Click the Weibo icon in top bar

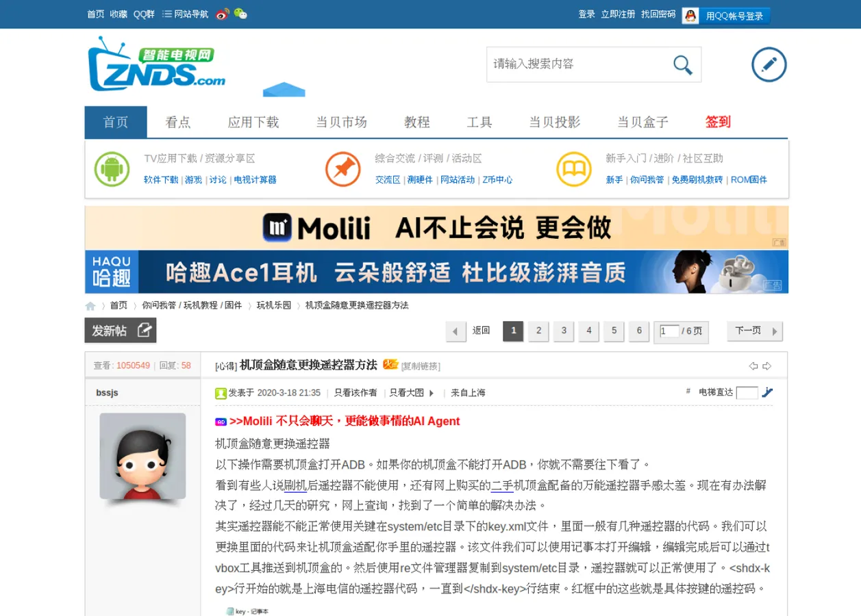tap(223, 14)
